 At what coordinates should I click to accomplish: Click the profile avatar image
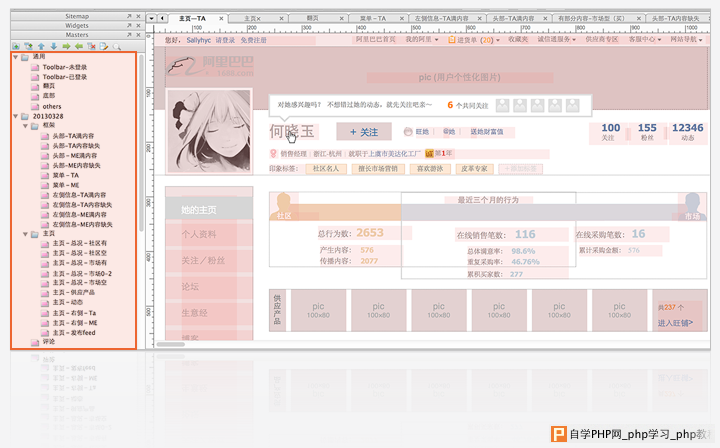point(209,131)
